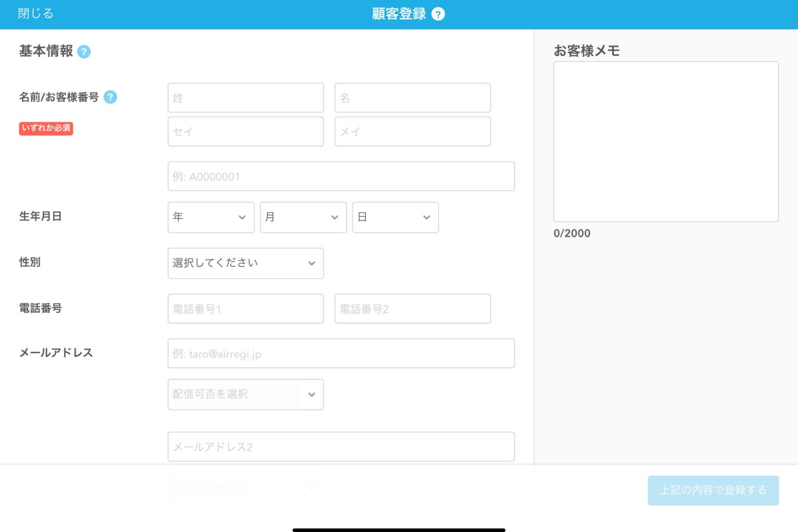Click the メールアドレス2 input field

pyautogui.click(x=341, y=446)
